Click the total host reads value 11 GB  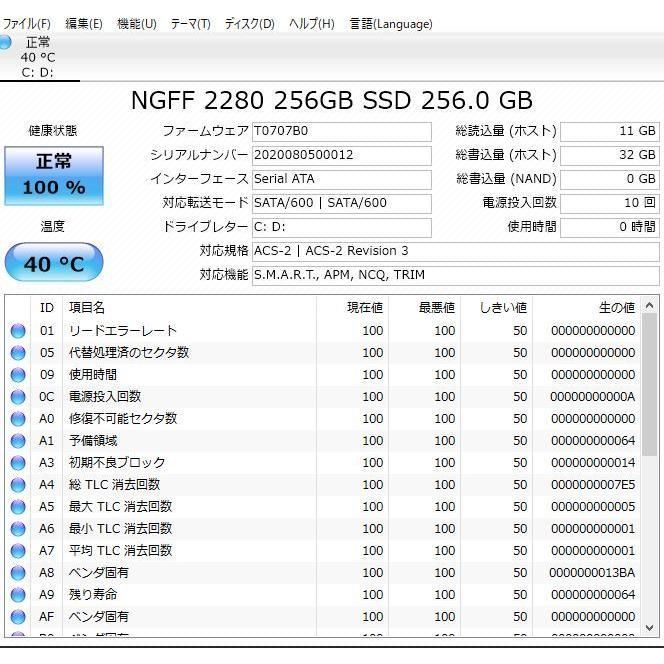tap(610, 132)
